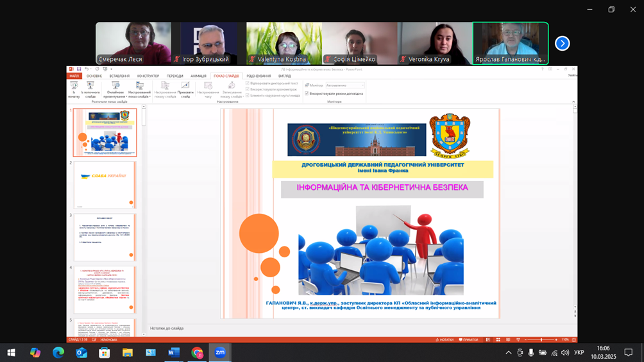The width and height of the screenshot is (644, 362).
Task: Click the fit slide to window icon
Action: pyautogui.click(x=574, y=340)
